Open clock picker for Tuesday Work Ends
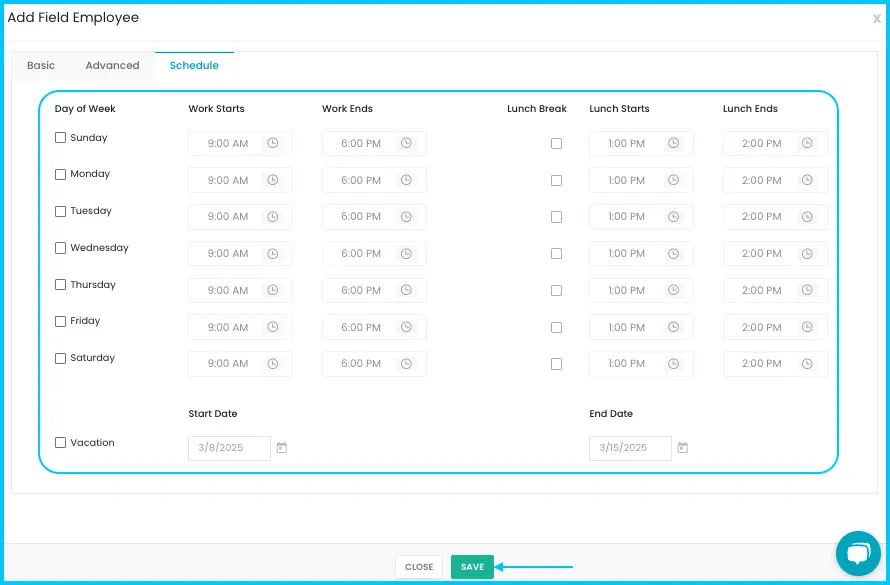 click(406, 217)
